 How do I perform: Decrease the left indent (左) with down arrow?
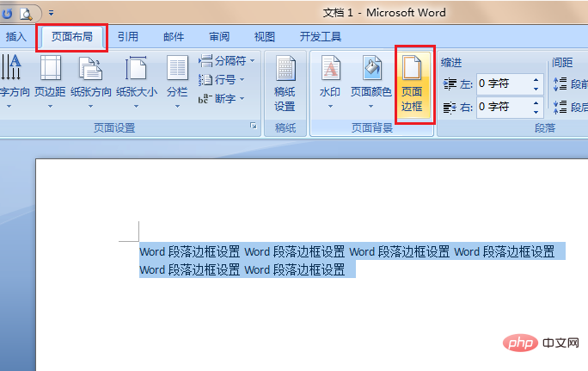pos(536,88)
